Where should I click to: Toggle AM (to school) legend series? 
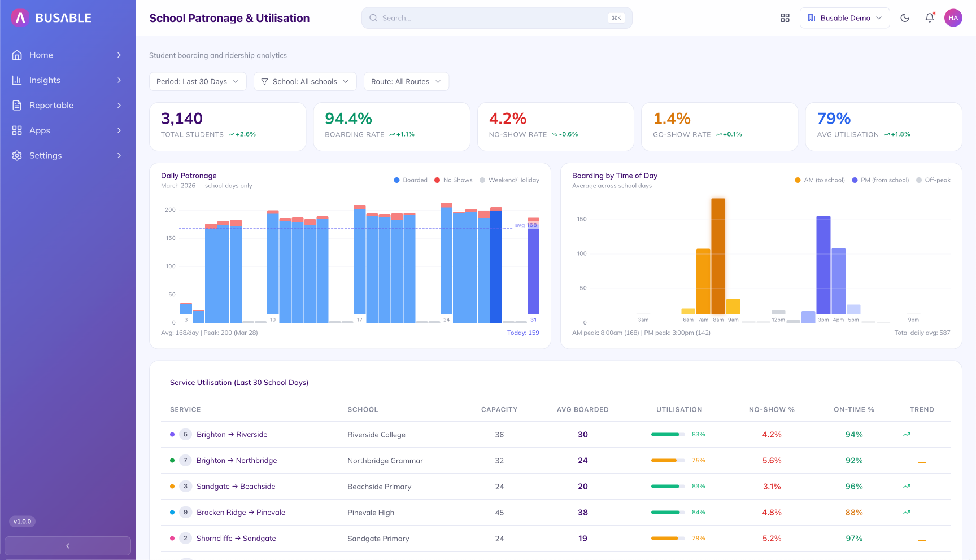(820, 180)
